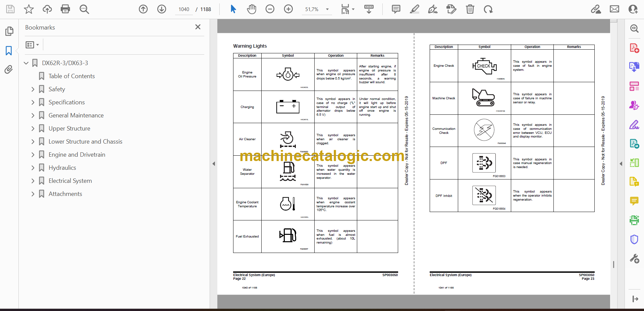This screenshot has height=311, width=644.
Task: Open the More Tools wrench icon
Action: tap(634, 259)
